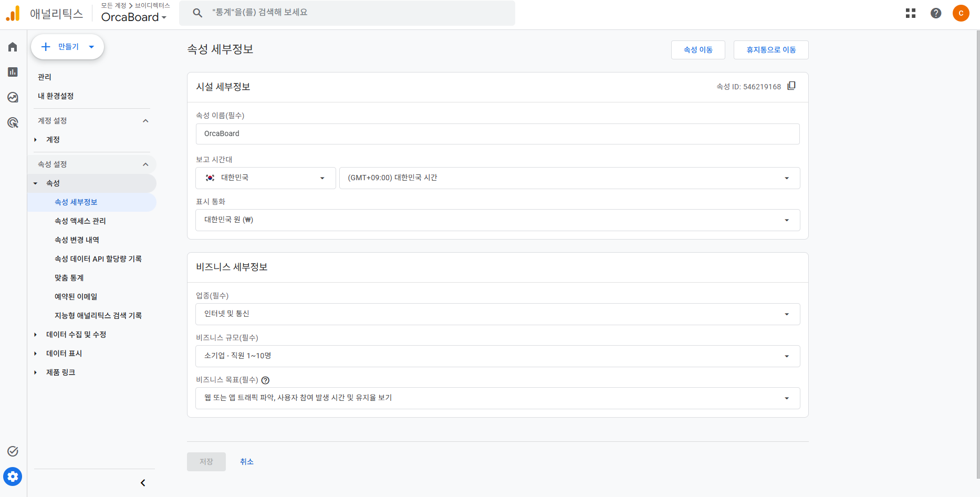Open the 만들기 dropdown arrow
980x497 pixels.
(x=91, y=47)
